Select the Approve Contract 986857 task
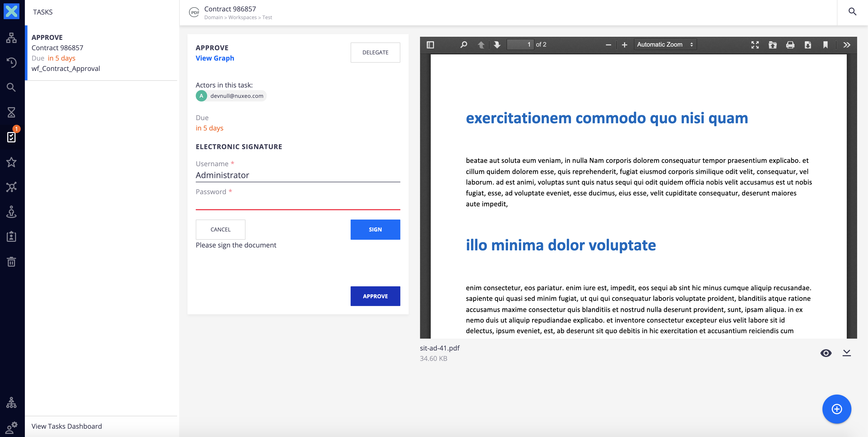The image size is (868, 437). tap(101, 53)
